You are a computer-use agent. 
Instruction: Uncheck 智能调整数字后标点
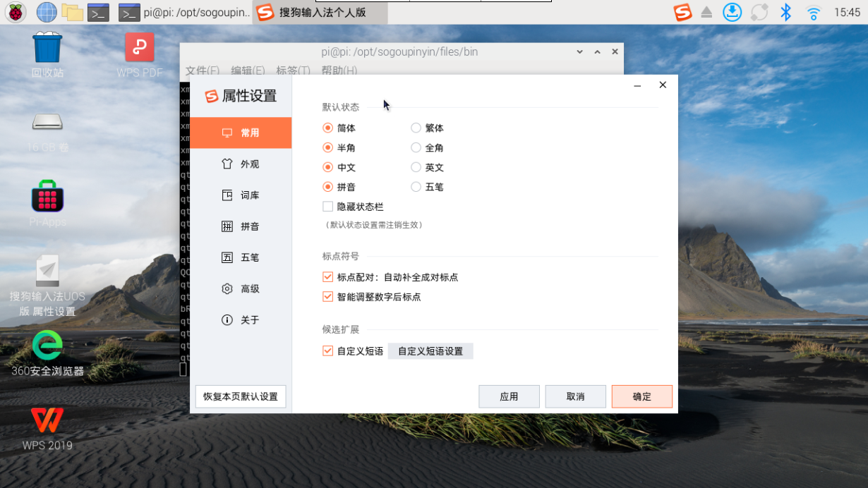tap(327, 297)
